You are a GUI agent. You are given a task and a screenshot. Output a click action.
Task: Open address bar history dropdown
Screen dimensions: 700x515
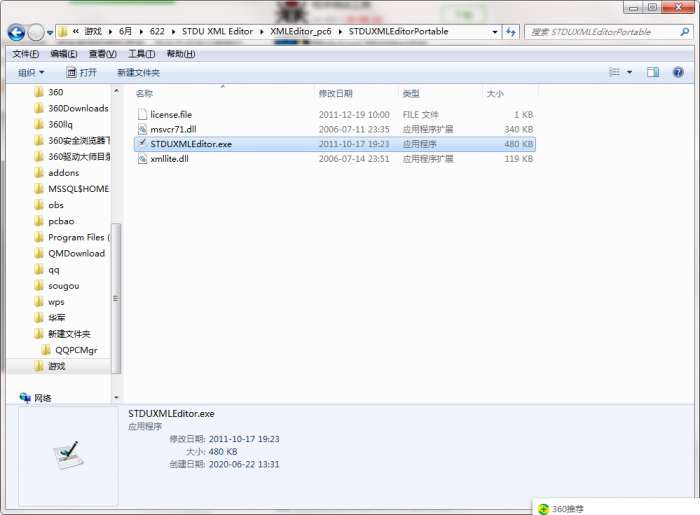click(x=495, y=32)
